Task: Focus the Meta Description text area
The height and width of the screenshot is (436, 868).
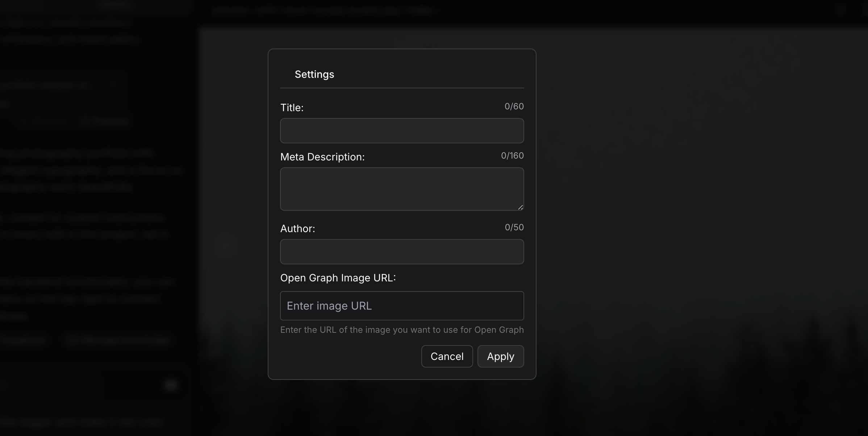Action: tap(401, 189)
